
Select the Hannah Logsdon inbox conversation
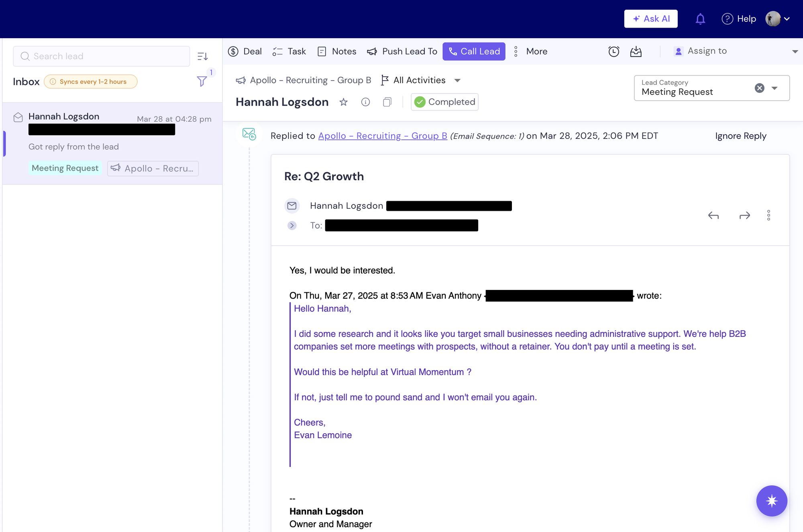[x=112, y=143]
